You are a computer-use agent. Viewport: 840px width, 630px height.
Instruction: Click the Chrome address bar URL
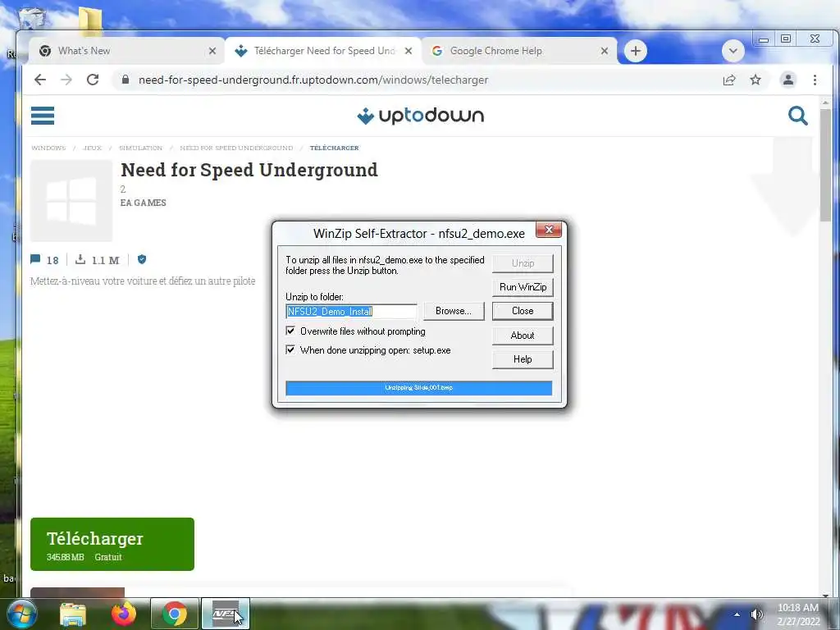tap(313, 80)
